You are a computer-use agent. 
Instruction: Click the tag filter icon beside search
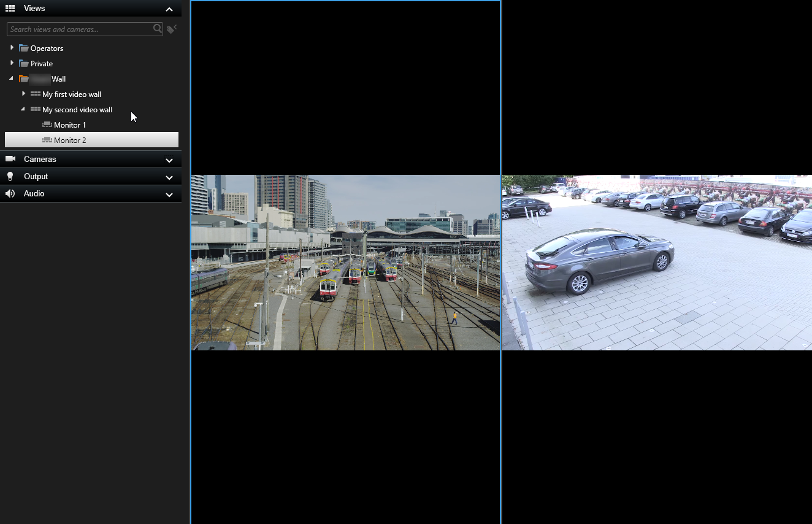click(172, 29)
